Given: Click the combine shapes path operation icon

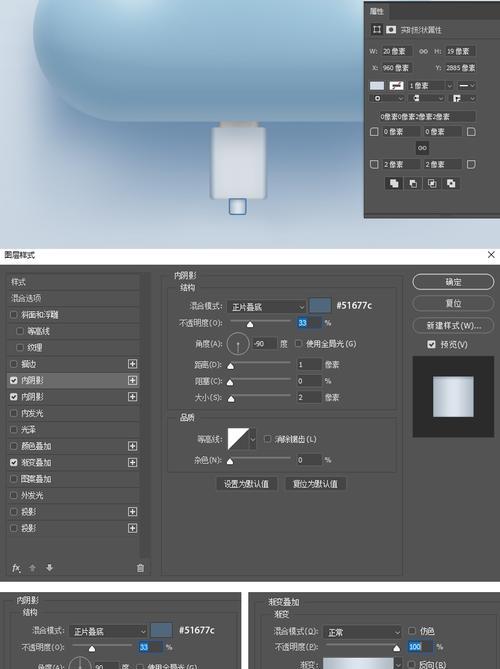Looking at the screenshot, I should 394,183.
